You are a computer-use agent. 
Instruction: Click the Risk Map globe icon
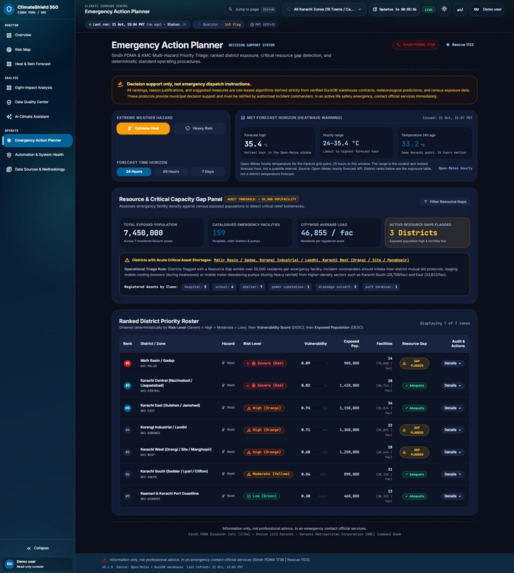click(x=9, y=49)
